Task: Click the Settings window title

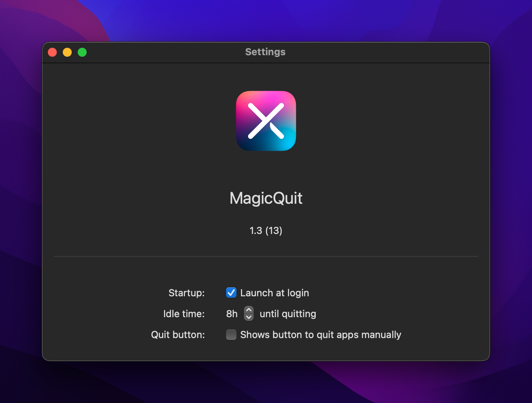Action: click(x=265, y=52)
